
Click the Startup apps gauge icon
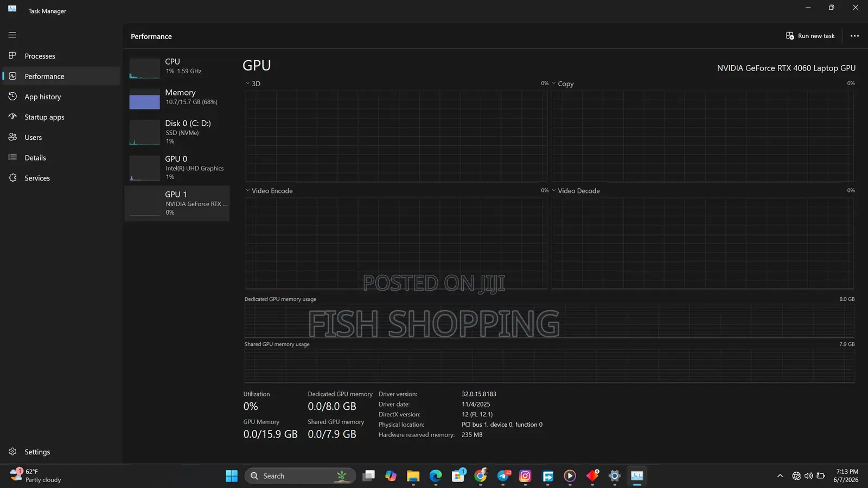click(12, 117)
